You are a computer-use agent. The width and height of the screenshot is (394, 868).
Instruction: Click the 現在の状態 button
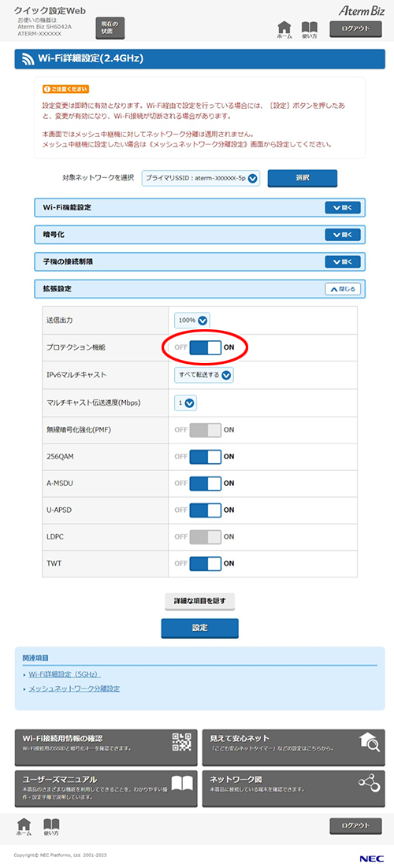pos(110,28)
